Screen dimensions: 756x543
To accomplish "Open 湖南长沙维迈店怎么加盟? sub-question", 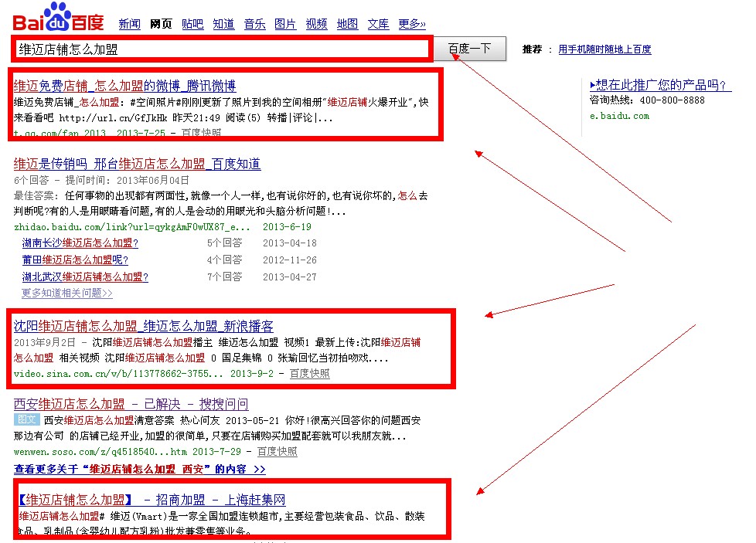I will [x=80, y=243].
